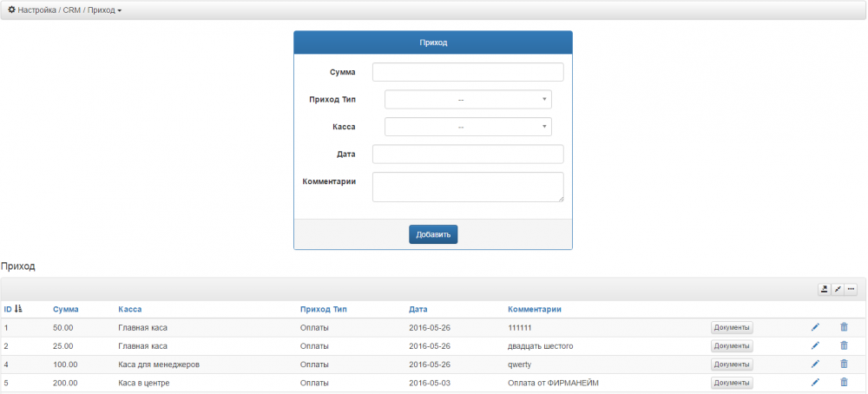The width and height of the screenshot is (868, 394).
Task: Expand the Приход breadcrumb menu caret
Action: pos(120,11)
